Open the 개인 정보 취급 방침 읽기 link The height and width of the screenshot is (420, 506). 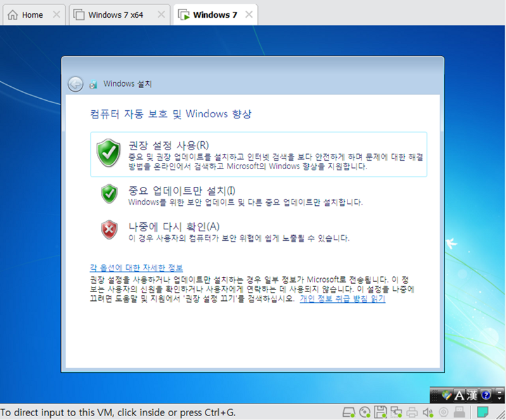tap(342, 298)
